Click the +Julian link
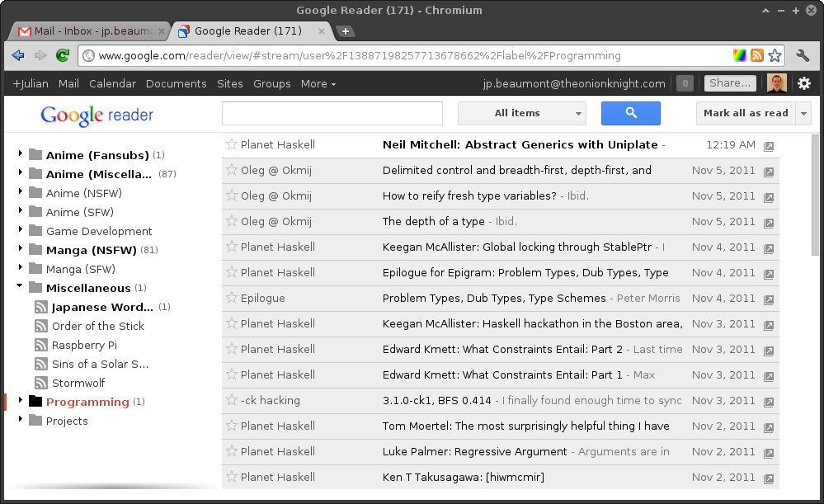Screen dimensions: 824x504 click(x=31, y=83)
